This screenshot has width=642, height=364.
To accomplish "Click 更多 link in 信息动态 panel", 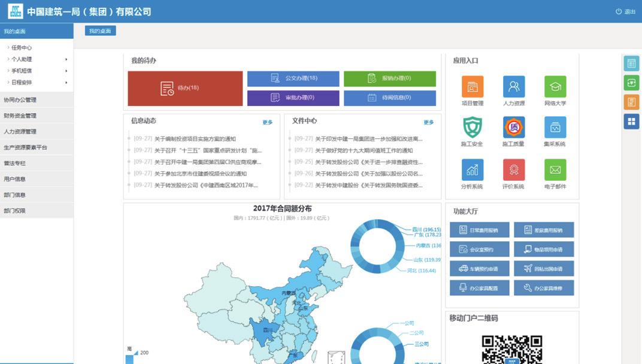I will pos(267,123).
